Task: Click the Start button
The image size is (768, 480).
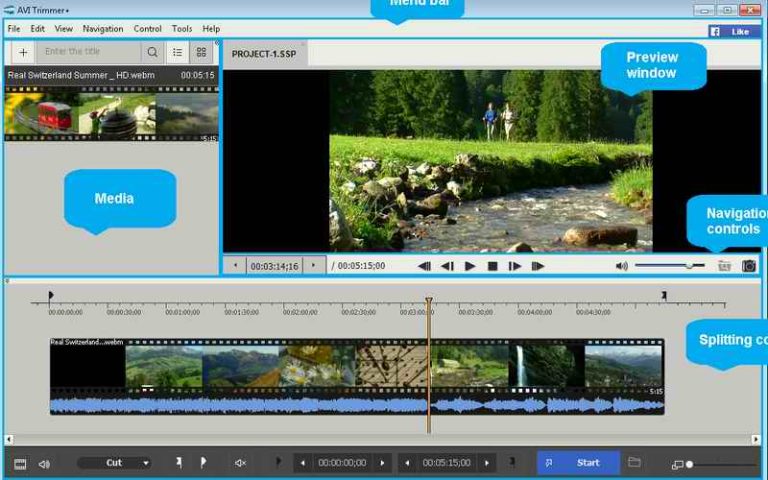Action: coord(578,463)
